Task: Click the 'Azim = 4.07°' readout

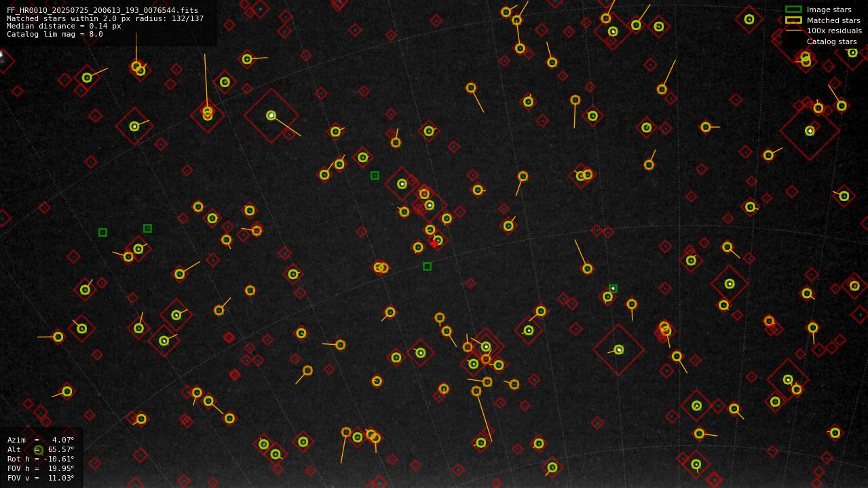Action: coord(41,440)
